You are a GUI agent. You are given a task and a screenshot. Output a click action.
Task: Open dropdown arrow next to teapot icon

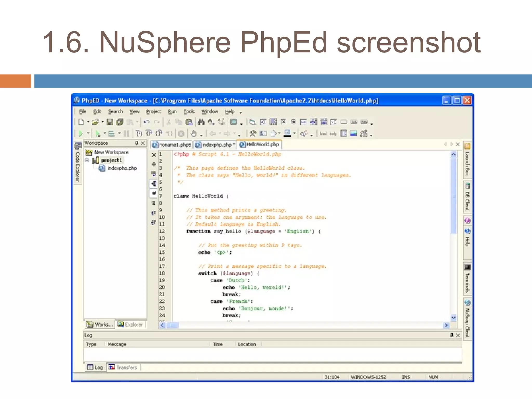[x=279, y=133]
